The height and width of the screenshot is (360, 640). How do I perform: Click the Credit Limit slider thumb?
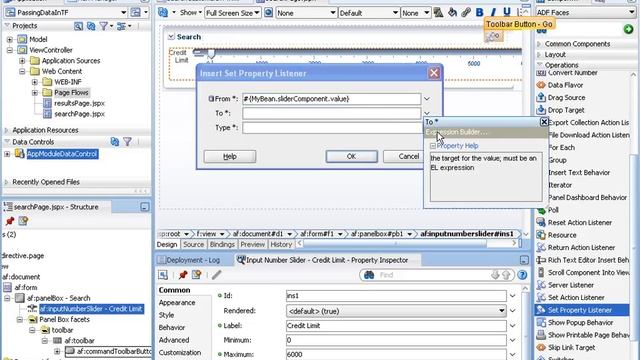211,53
